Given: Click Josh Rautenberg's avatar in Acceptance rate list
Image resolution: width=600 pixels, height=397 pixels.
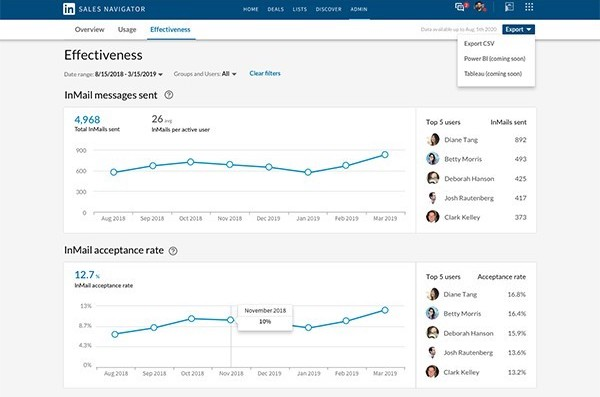Looking at the screenshot, I should [432, 352].
